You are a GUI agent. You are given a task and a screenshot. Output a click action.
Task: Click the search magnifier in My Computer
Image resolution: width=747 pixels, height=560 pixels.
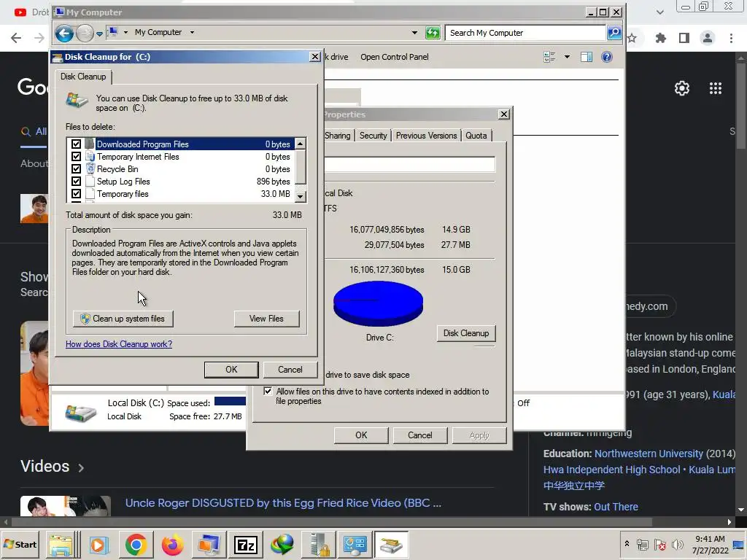click(x=614, y=33)
